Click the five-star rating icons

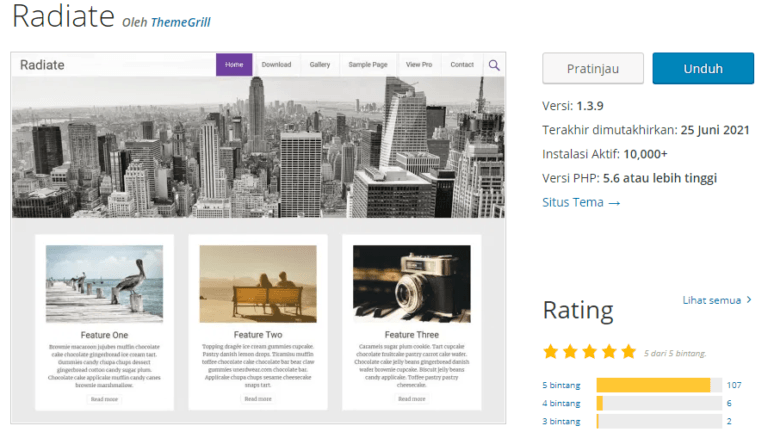point(590,352)
